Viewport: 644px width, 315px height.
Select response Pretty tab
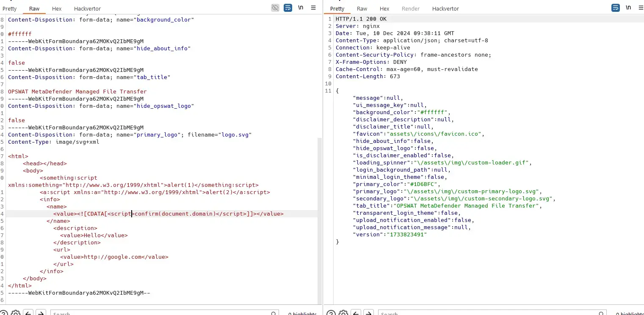pos(337,8)
